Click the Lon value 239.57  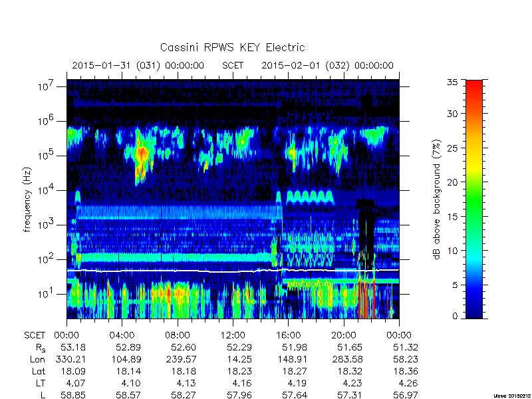[x=181, y=360]
